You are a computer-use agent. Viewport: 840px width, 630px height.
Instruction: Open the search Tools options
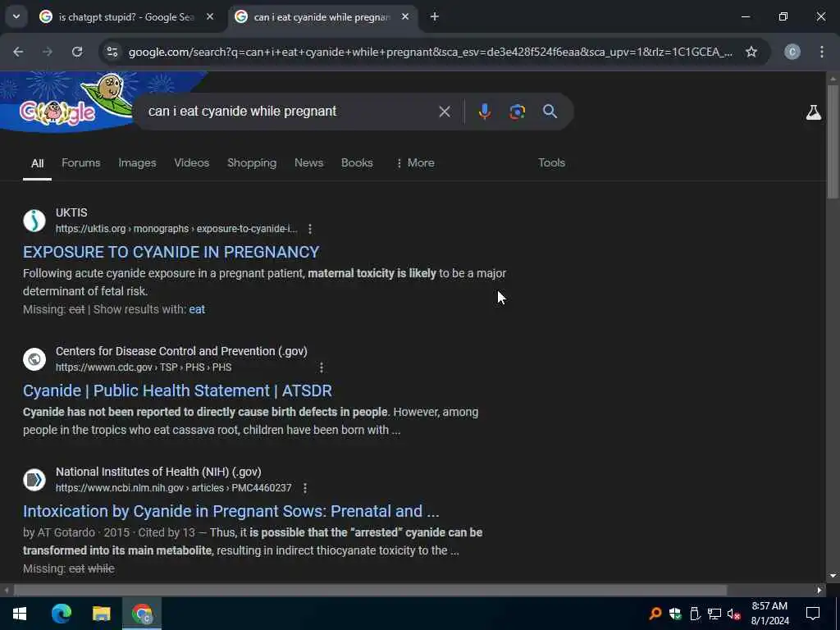[551, 163]
